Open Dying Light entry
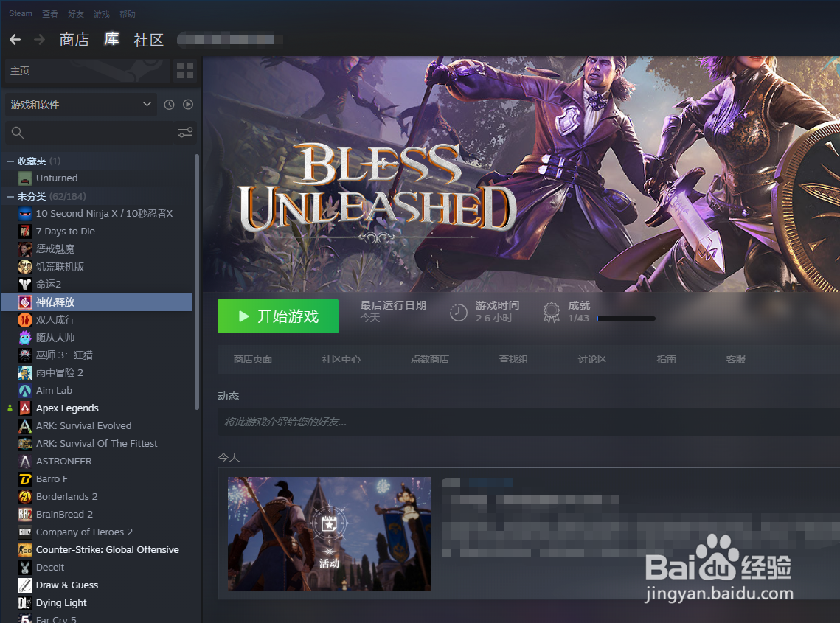Image resolution: width=840 pixels, height=623 pixels. pyautogui.click(x=97, y=602)
